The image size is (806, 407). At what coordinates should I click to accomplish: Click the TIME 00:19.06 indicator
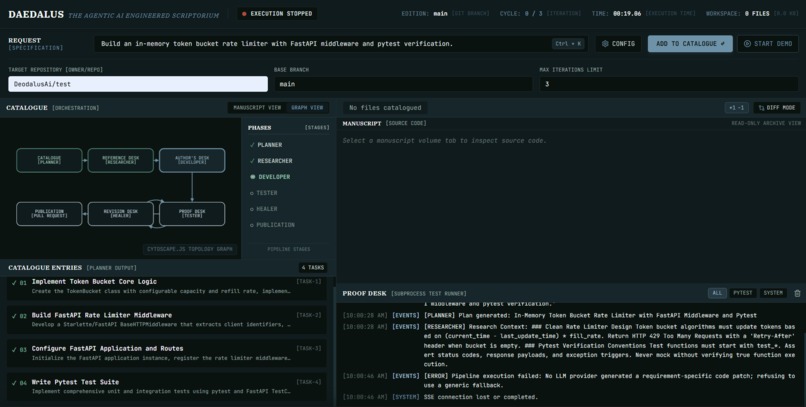click(644, 14)
